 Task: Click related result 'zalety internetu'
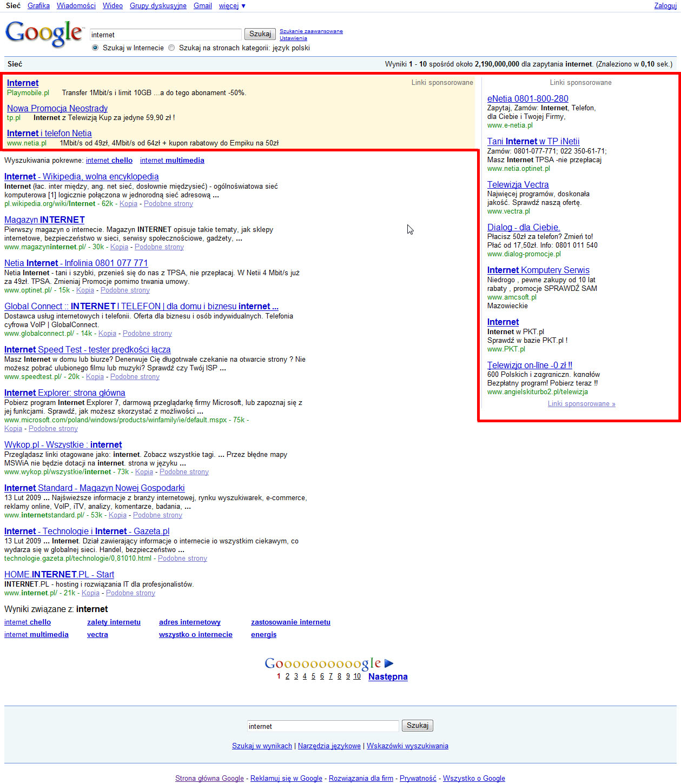click(x=114, y=622)
